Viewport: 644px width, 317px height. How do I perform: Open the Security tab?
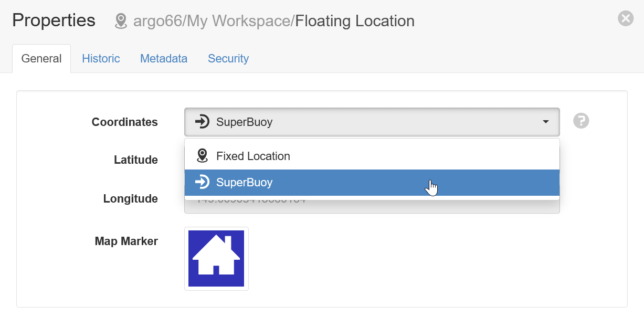[x=228, y=59]
